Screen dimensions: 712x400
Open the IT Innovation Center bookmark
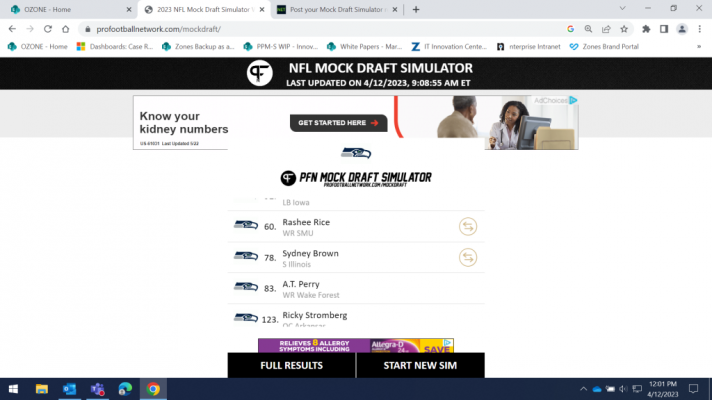click(x=449, y=47)
